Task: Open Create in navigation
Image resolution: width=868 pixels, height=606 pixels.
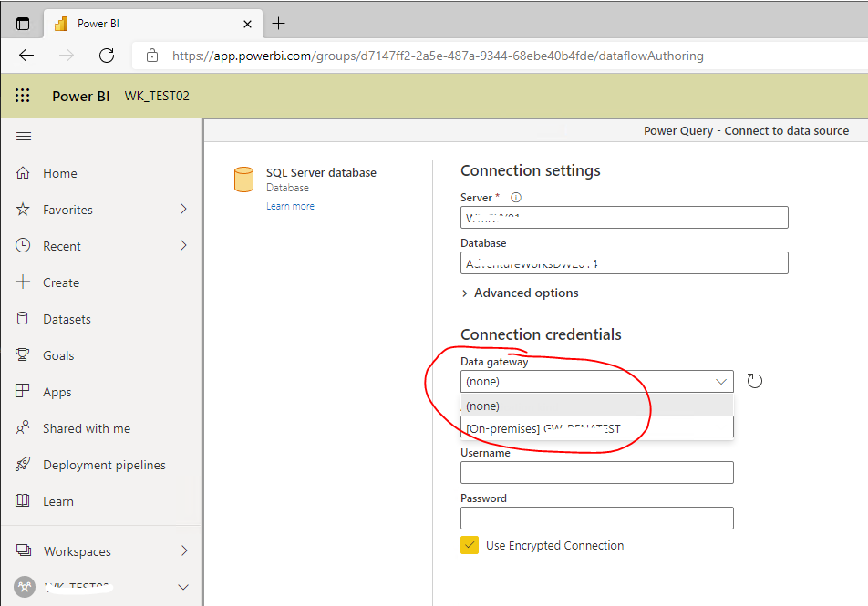Action: click(x=61, y=282)
